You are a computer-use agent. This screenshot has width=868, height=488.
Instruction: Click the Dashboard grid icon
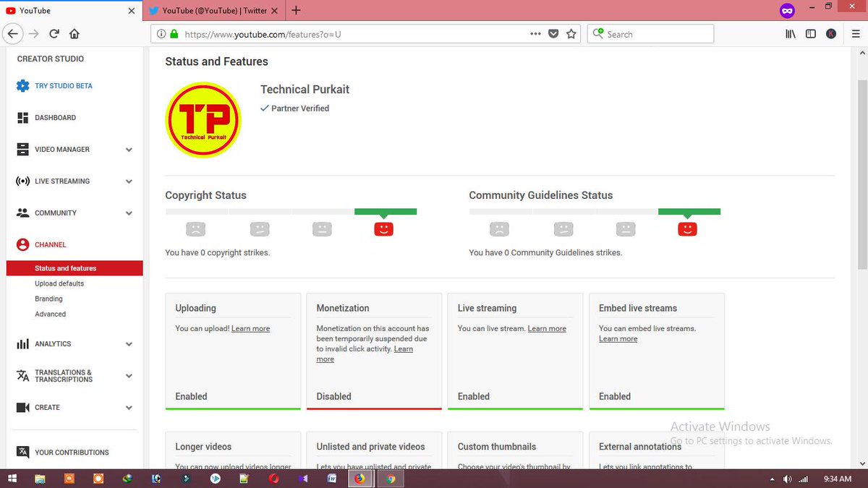pos(22,118)
